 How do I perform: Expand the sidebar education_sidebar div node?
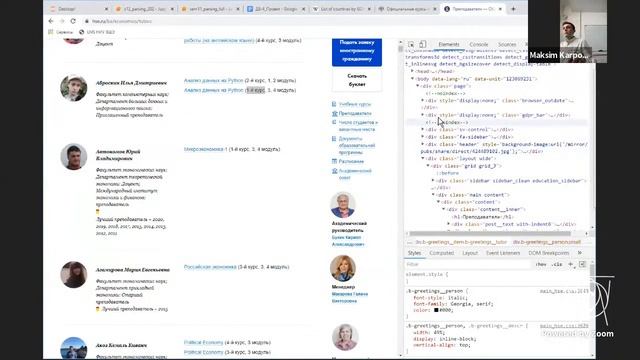tap(433, 180)
